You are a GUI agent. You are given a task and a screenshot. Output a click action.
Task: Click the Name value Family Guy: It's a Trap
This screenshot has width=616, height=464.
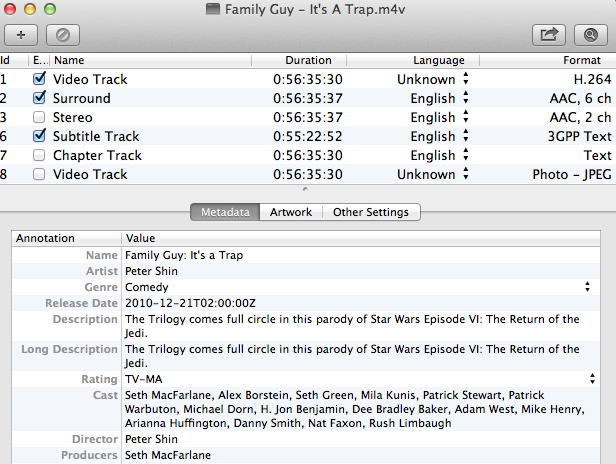[x=184, y=255]
